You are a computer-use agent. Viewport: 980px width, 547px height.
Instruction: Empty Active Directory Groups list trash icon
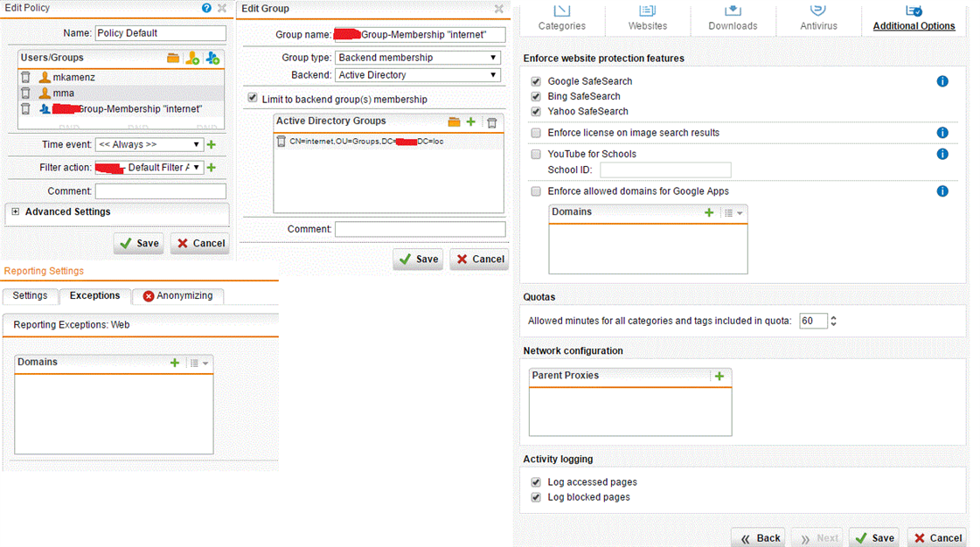pos(492,122)
